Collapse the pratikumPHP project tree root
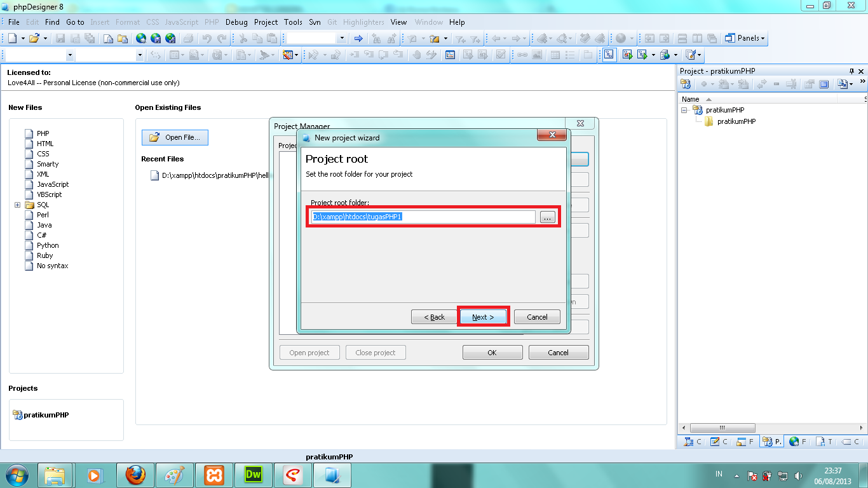The width and height of the screenshot is (868, 488). pyautogui.click(x=684, y=110)
